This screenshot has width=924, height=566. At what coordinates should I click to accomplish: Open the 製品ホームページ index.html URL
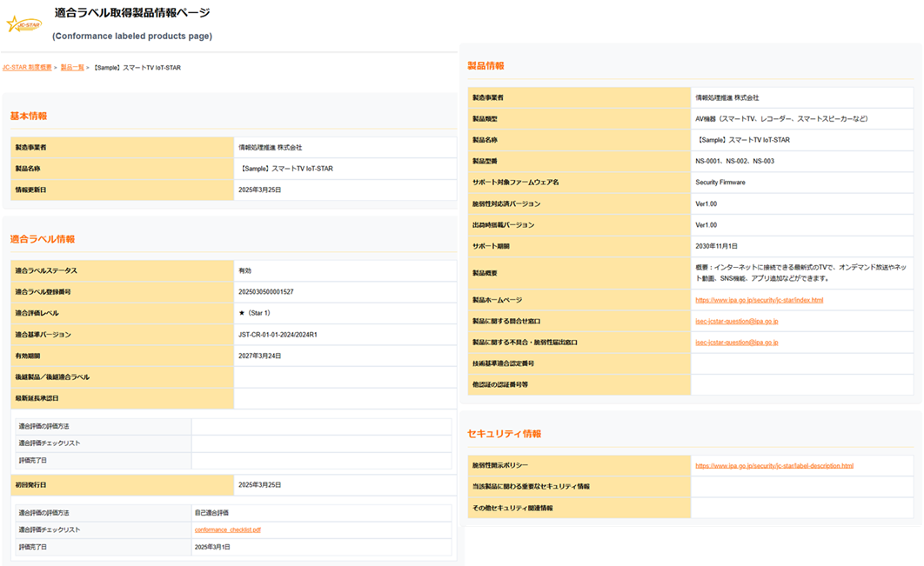[759, 300]
